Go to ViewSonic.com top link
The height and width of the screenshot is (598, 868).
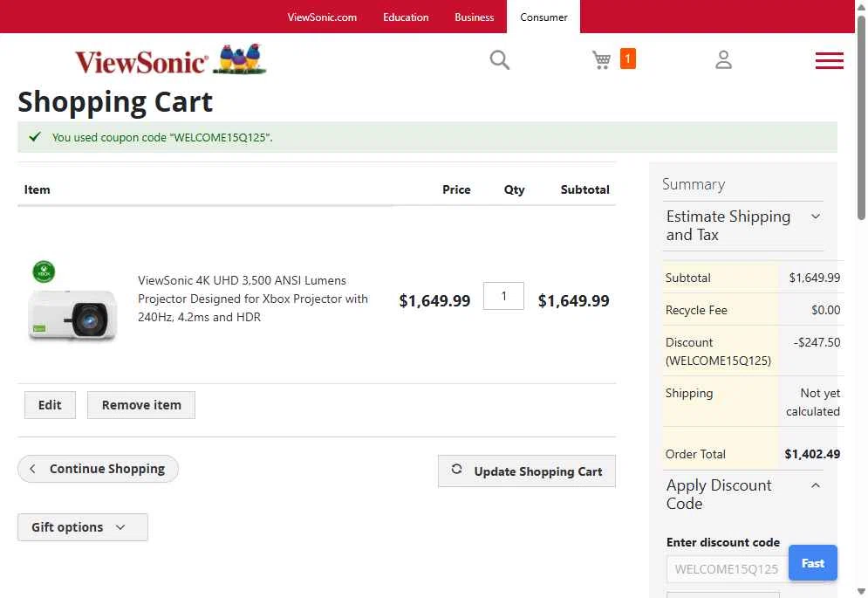click(x=322, y=17)
